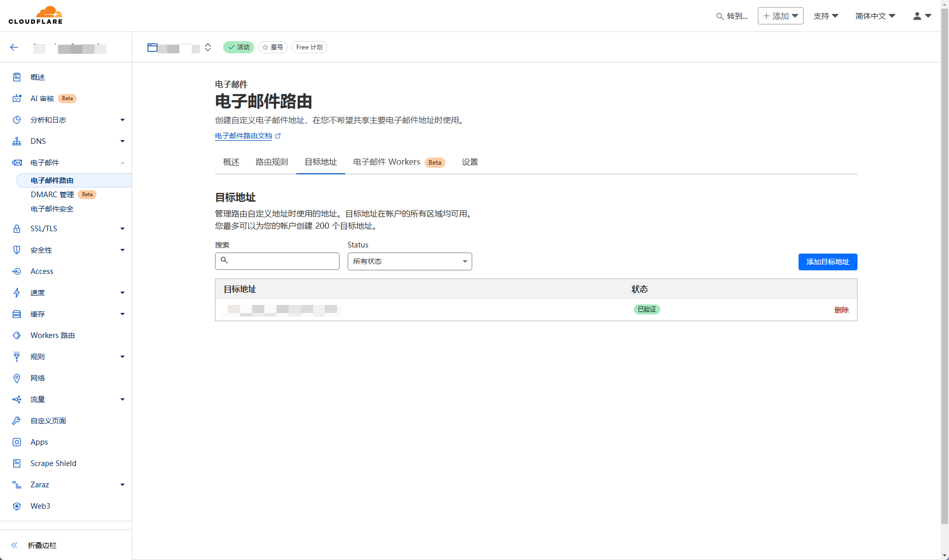The height and width of the screenshot is (560, 949).
Task: Toggle the 星号 star badge
Action: pyautogui.click(x=273, y=47)
